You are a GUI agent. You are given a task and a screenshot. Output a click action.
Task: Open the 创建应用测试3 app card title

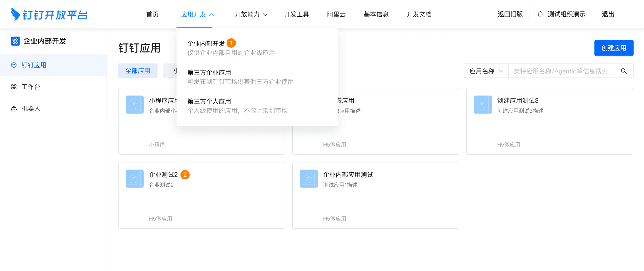[x=517, y=100]
